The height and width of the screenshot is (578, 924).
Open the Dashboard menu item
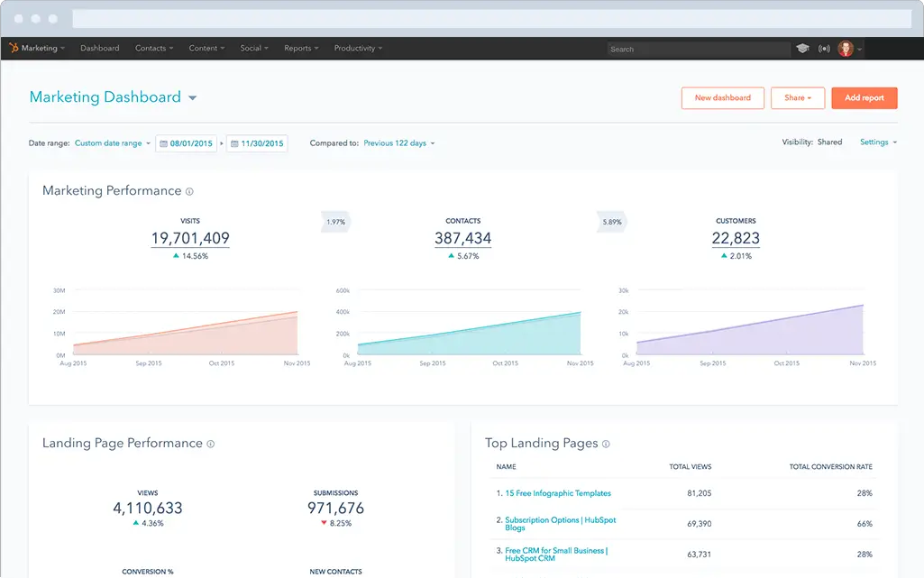coord(99,49)
